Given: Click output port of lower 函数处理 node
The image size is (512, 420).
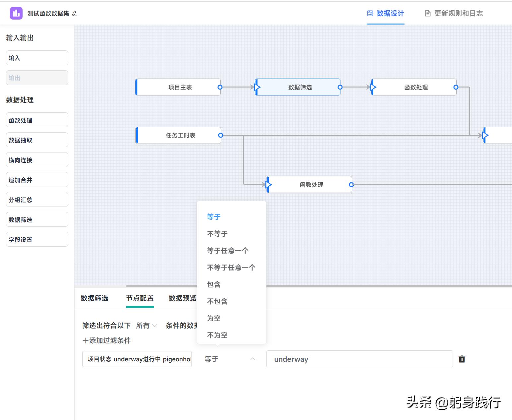Looking at the screenshot, I should pos(351,185).
